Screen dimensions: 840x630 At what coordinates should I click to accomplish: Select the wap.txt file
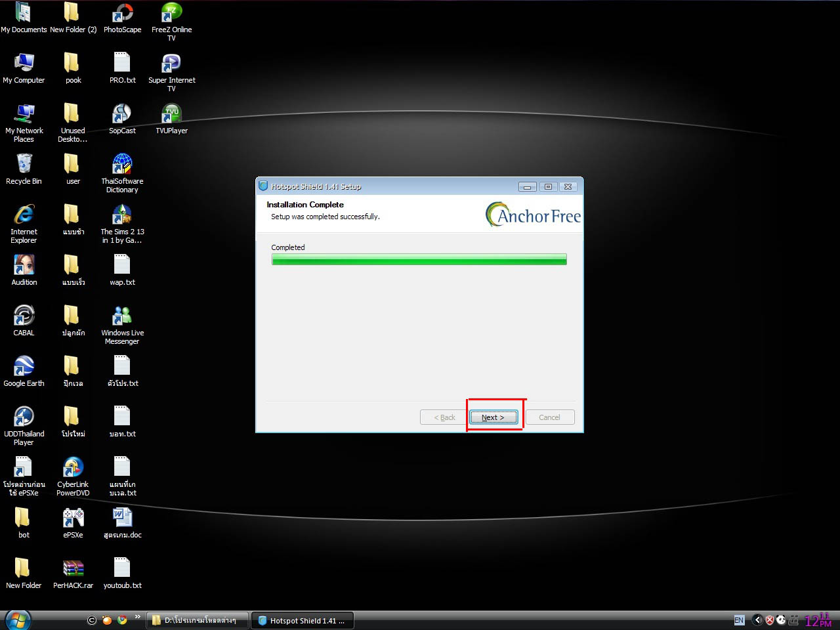(122, 270)
